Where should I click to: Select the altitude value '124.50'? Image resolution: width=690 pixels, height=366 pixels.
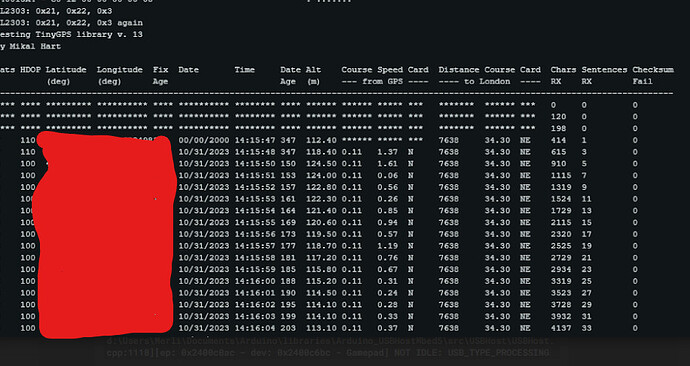click(x=321, y=164)
